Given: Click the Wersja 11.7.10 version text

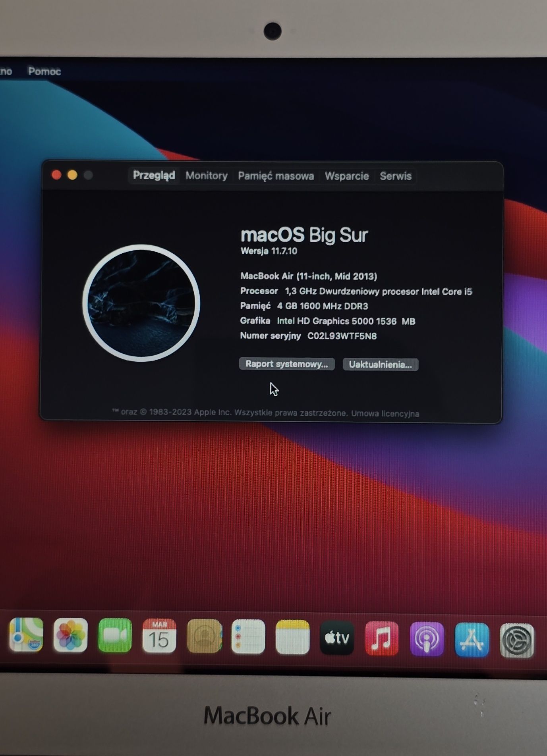Looking at the screenshot, I should (269, 251).
